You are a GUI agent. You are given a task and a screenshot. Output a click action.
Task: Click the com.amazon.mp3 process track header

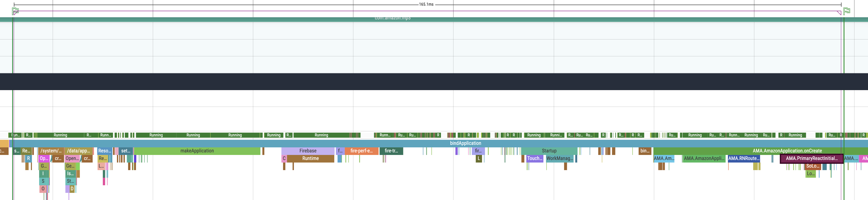pyautogui.click(x=392, y=19)
